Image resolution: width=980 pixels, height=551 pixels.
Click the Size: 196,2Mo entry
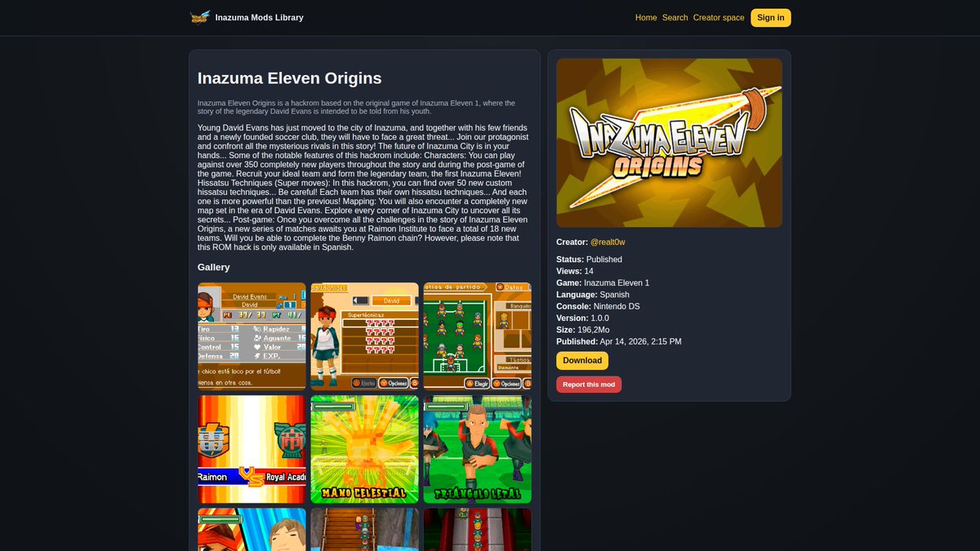click(x=583, y=330)
